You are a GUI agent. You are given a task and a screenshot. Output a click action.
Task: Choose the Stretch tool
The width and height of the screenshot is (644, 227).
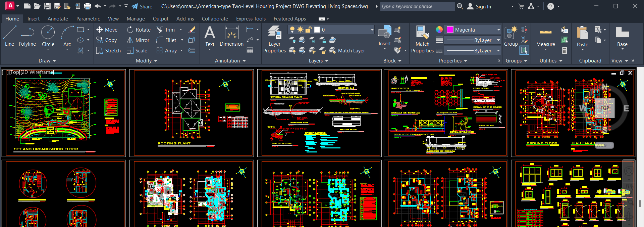[108, 51]
